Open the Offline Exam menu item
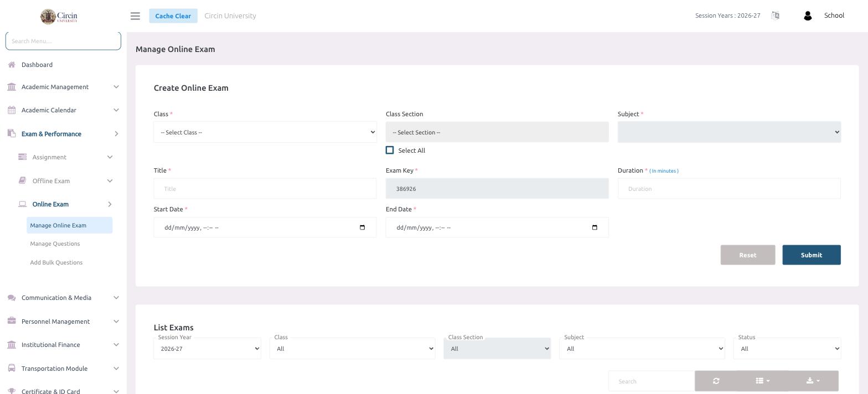 tap(51, 181)
